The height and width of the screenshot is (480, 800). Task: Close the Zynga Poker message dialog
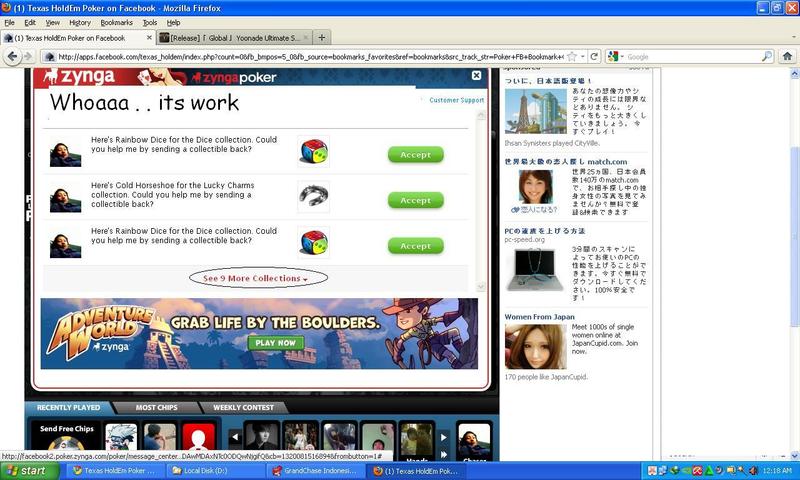pos(476,75)
